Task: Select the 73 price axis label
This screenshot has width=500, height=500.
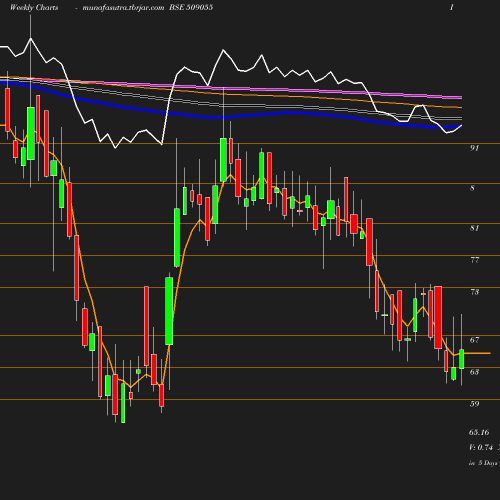Action: (475, 292)
